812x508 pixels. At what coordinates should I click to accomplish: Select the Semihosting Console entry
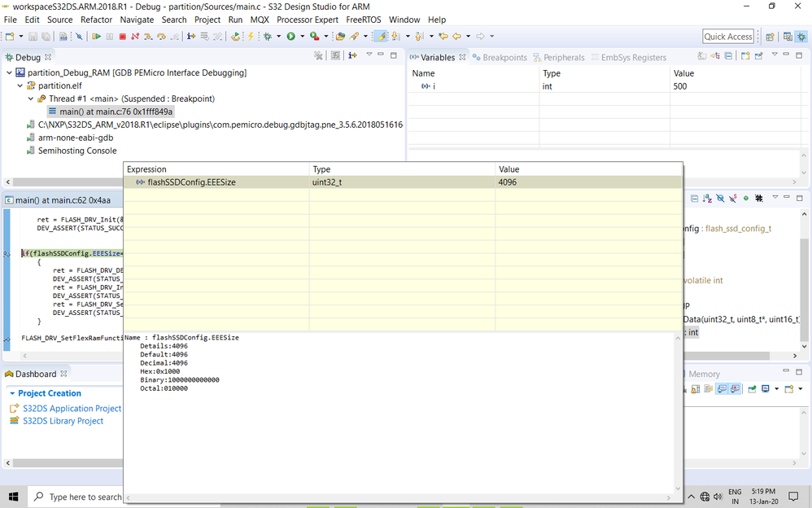pos(77,151)
